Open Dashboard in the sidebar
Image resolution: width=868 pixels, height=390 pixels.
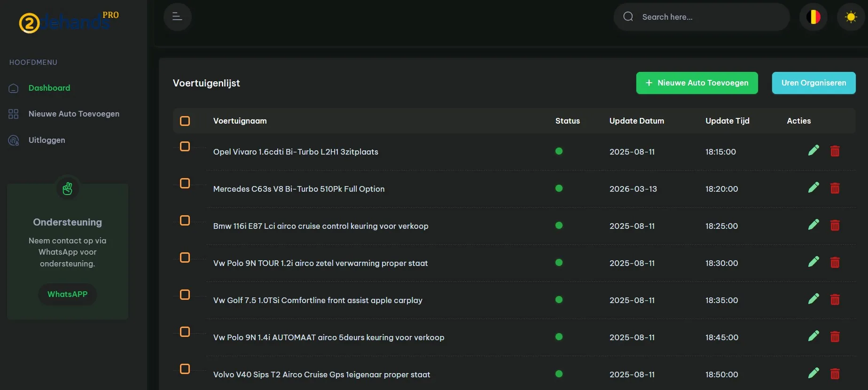(x=49, y=88)
